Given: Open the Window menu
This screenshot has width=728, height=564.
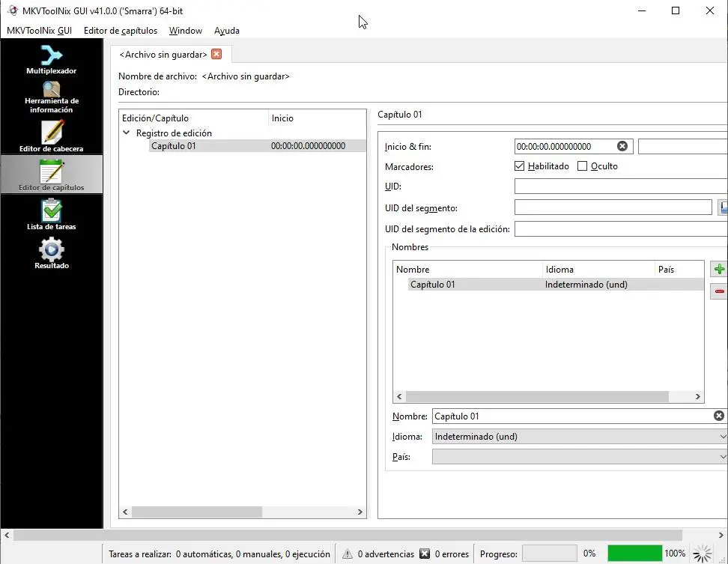Looking at the screenshot, I should [x=185, y=31].
